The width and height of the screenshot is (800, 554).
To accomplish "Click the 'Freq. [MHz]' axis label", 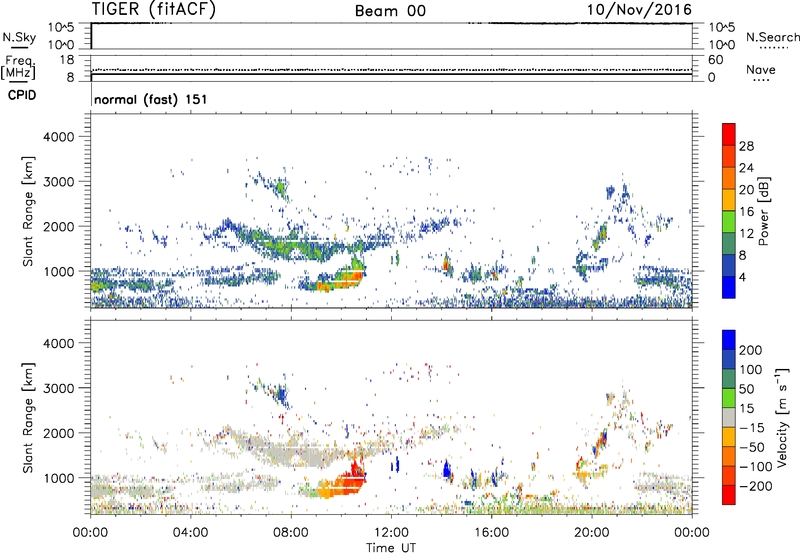I will (x=18, y=67).
